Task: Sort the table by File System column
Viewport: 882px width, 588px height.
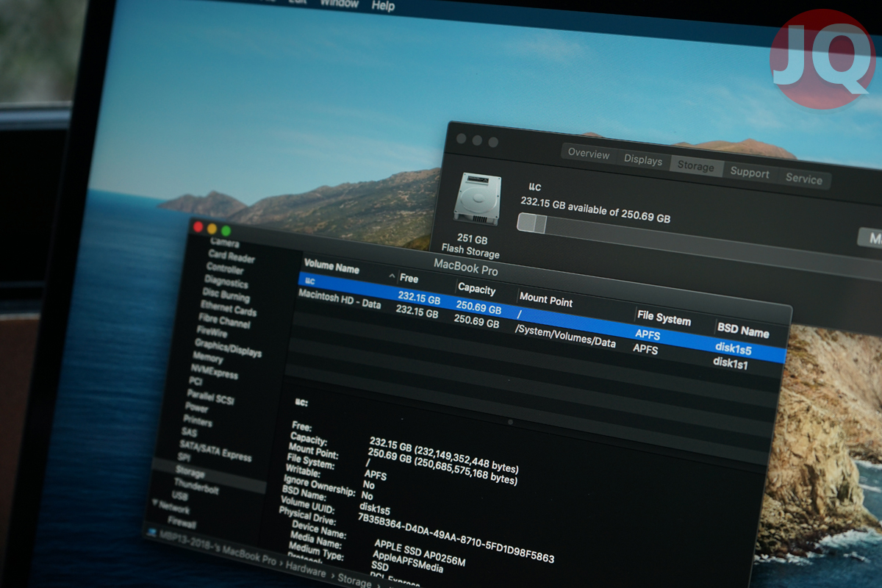Action: (664, 319)
